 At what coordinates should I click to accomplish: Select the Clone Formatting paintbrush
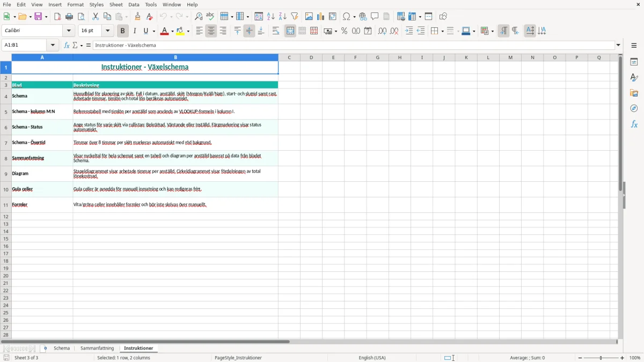[137, 17]
